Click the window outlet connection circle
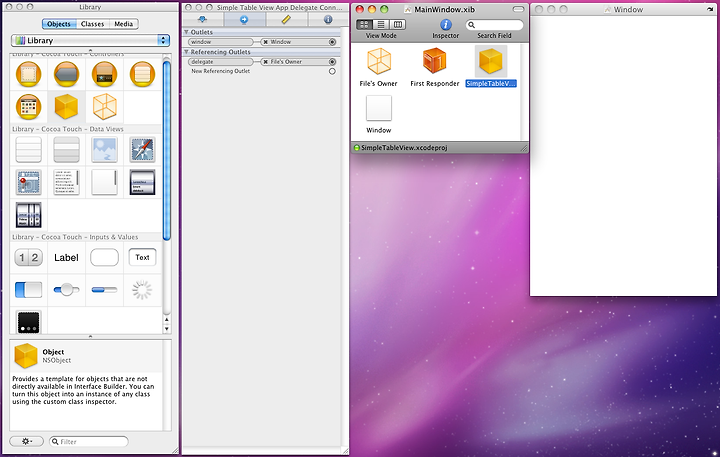This screenshot has width=720, height=457. click(332, 42)
